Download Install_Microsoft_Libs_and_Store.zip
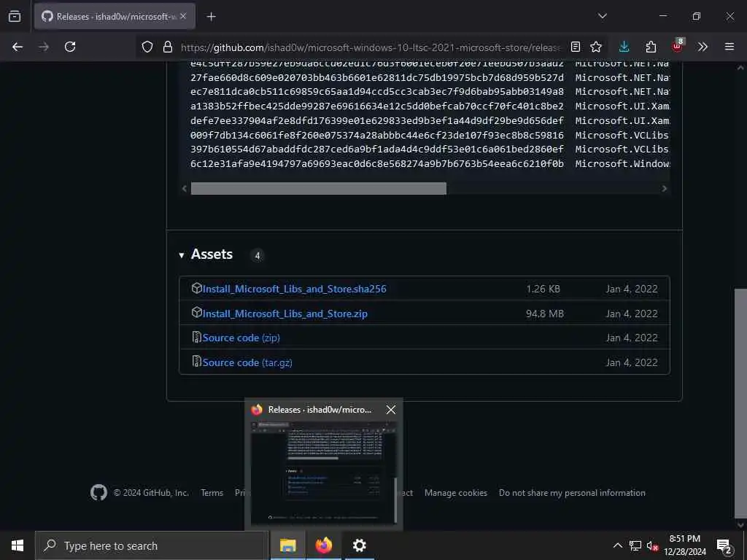 click(x=285, y=314)
